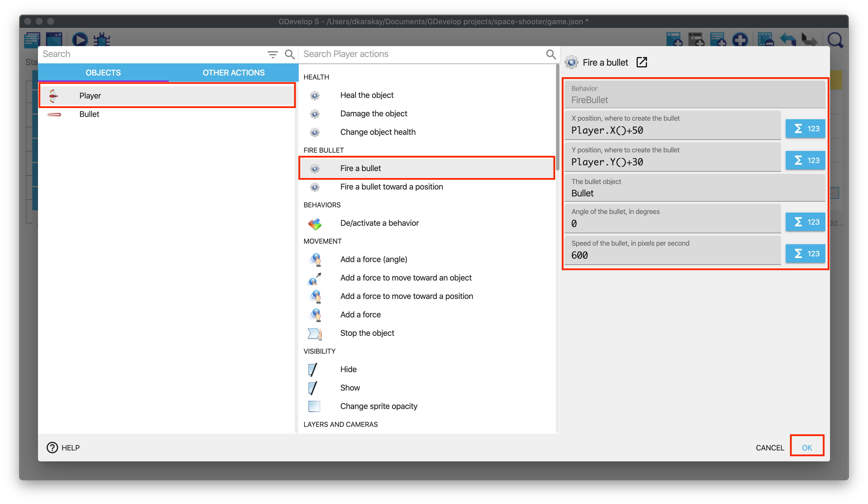Screen dimensions: 868x504
Task: Switch to the Other Actions tab
Action: click(x=233, y=73)
